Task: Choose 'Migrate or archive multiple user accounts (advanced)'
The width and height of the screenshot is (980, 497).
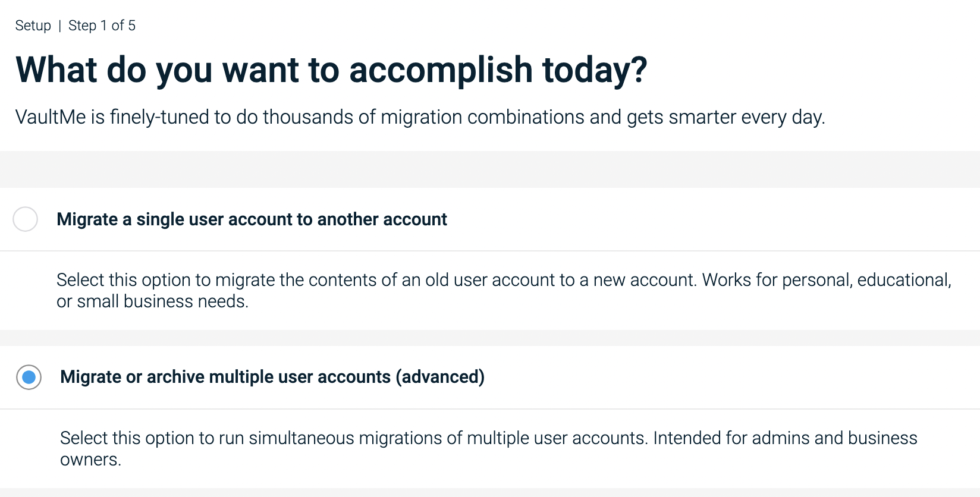Action: click(x=27, y=377)
